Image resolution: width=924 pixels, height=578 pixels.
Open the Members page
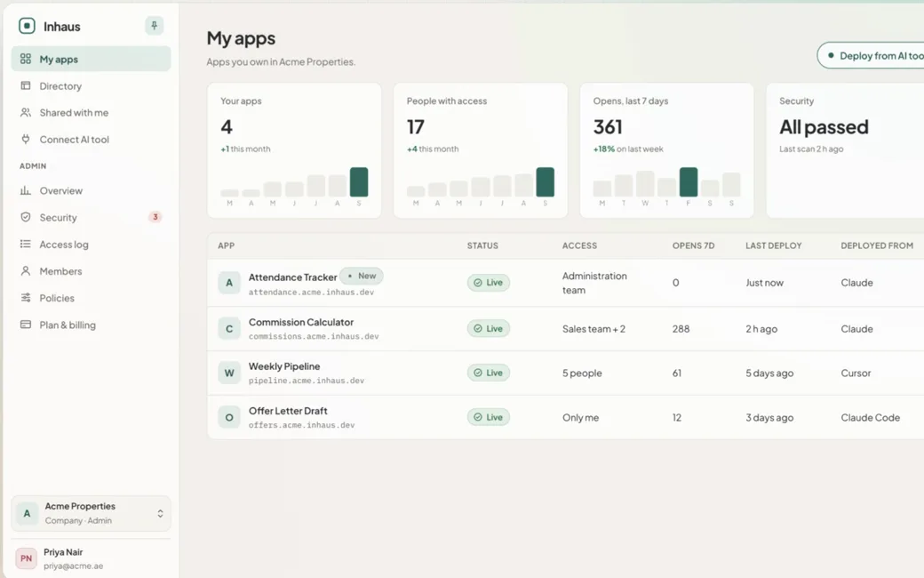point(91,270)
